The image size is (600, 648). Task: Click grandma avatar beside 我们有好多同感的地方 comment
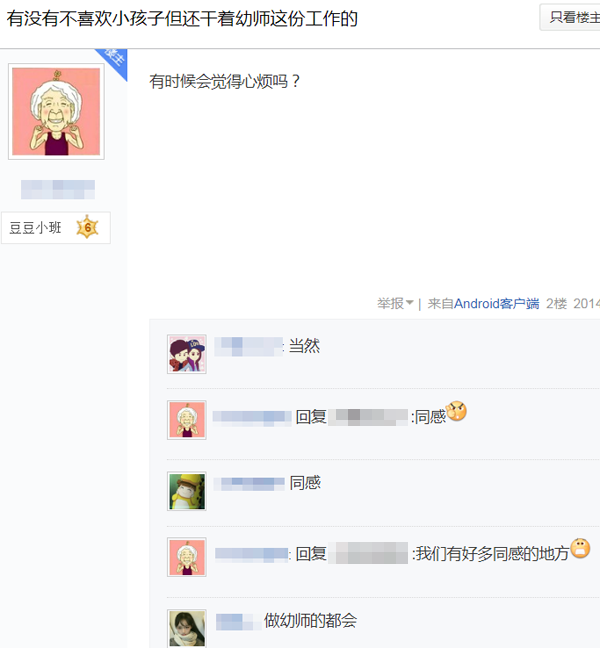coord(187,557)
